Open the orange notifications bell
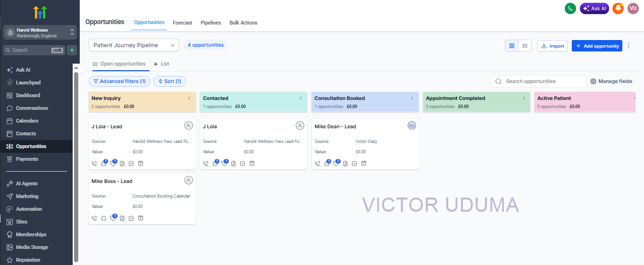Viewport: 644px width, 265px height. (618, 8)
